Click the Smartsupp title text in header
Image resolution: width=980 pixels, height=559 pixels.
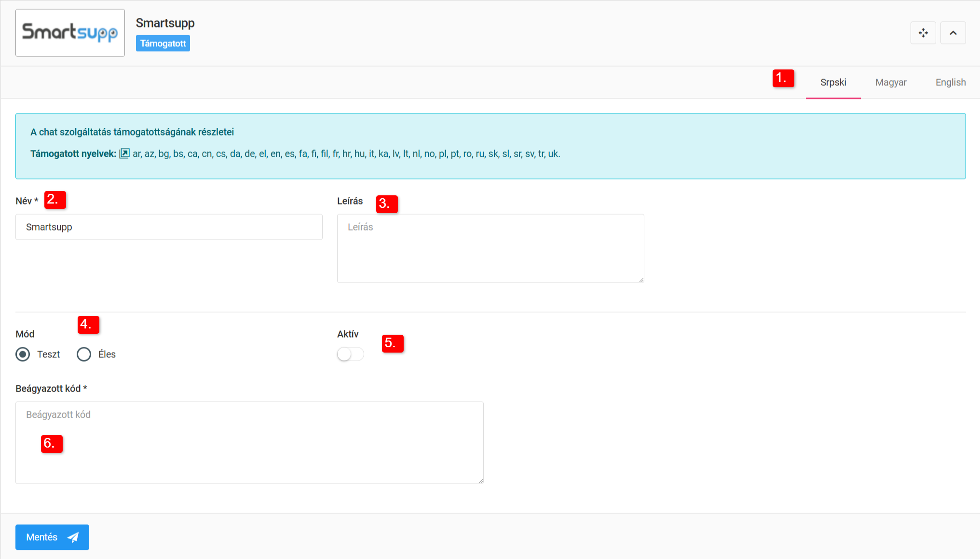pos(165,23)
